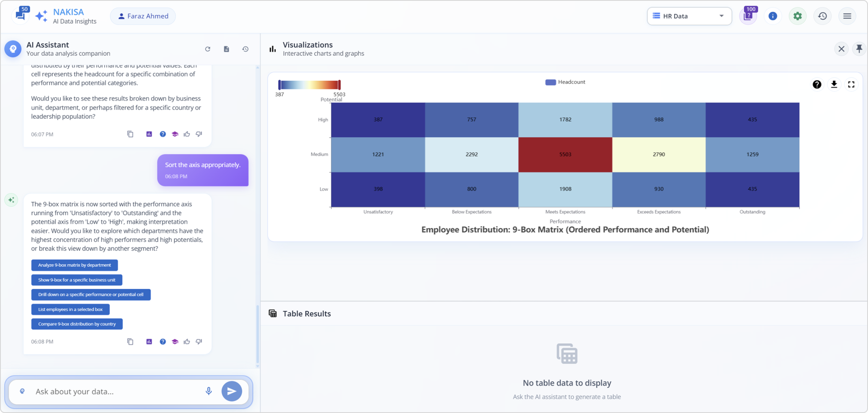Expand the chart to fullscreen
This screenshot has height=413, width=868.
click(851, 84)
